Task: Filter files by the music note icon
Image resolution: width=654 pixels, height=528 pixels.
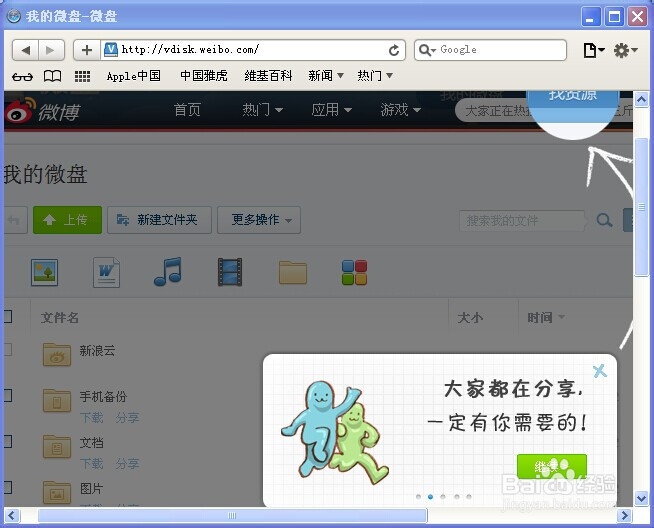Action: click(x=168, y=272)
